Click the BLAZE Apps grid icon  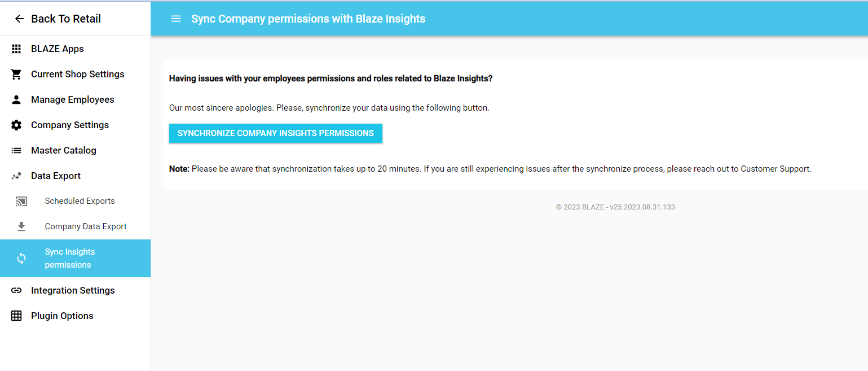pyautogui.click(x=16, y=49)
